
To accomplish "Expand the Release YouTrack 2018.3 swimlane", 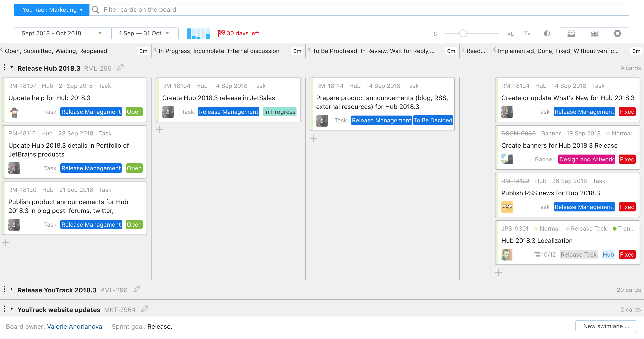I will (12, 289).
